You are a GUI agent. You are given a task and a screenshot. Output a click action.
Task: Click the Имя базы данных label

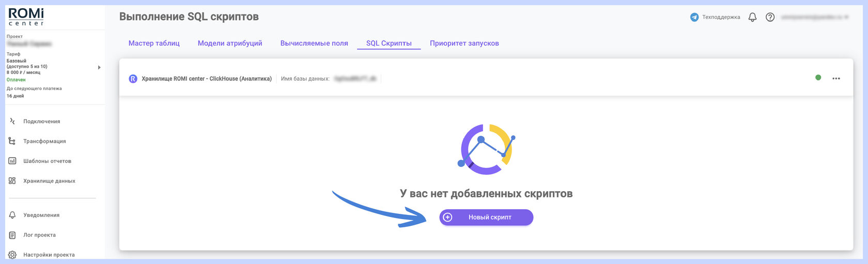click(305, 79)
